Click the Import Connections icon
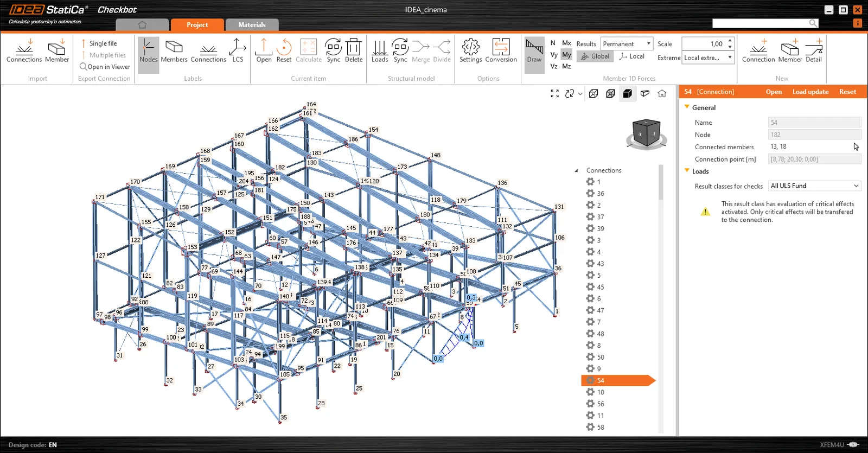The image size is (868, 453). pos(24,50)
